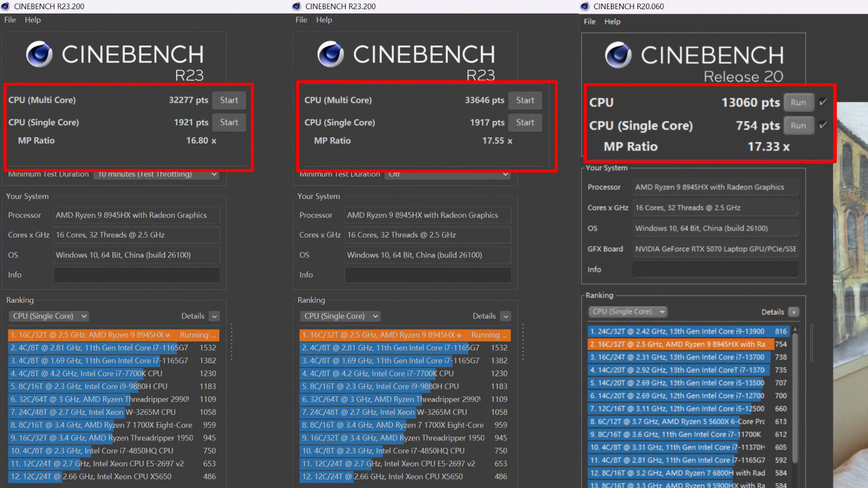Select the Core i5-12500 ranking row in R20
This screenshot has width=868, height=488.
[689, 409]
